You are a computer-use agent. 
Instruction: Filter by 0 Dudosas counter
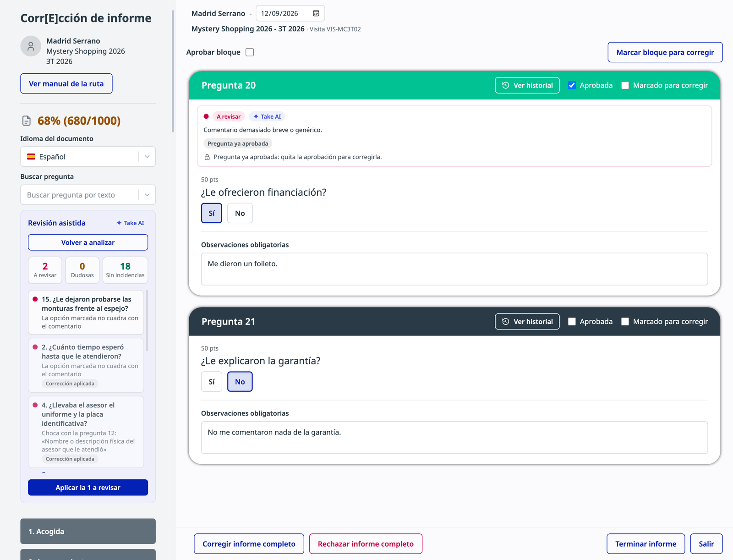82,270
